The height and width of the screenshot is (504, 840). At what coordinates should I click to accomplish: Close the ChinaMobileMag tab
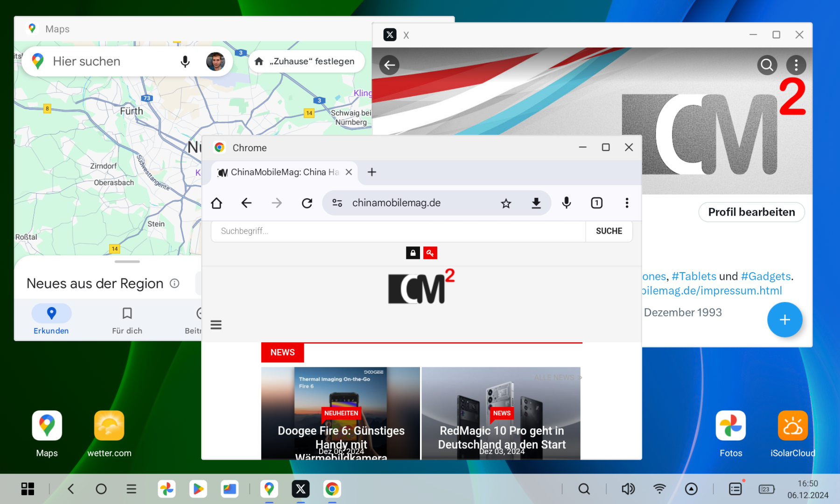tap(349, 172)
